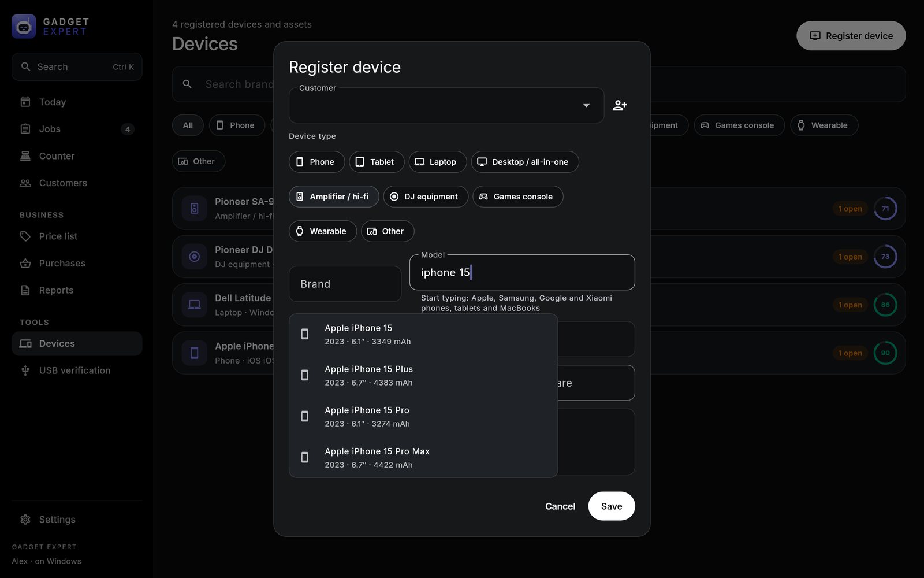Image resolution: width=924 pixels, height=578 pixels.
Task: Click phone icon beside iPhone 15 Pro Max
Action: [305, 457]
